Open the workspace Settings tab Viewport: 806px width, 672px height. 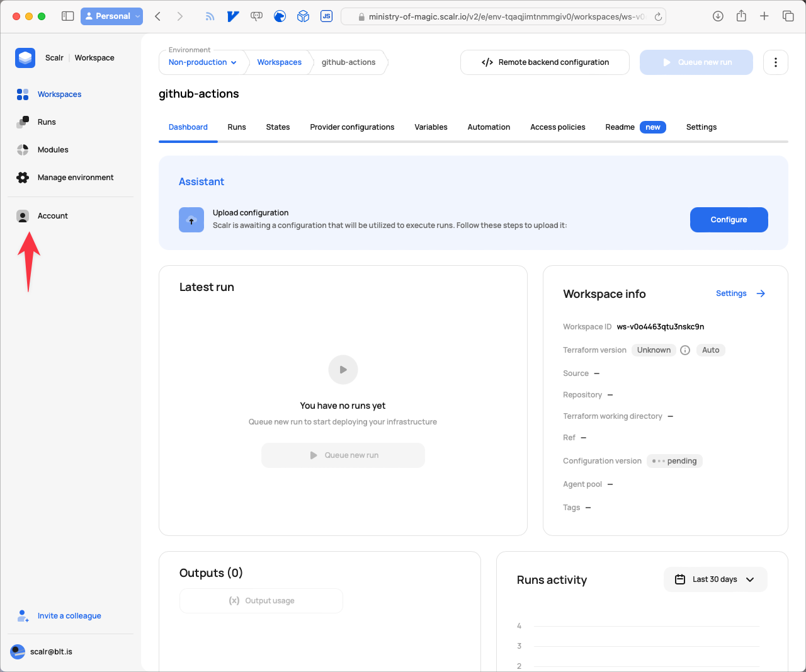pyautogui.click(x=701, y=127)
